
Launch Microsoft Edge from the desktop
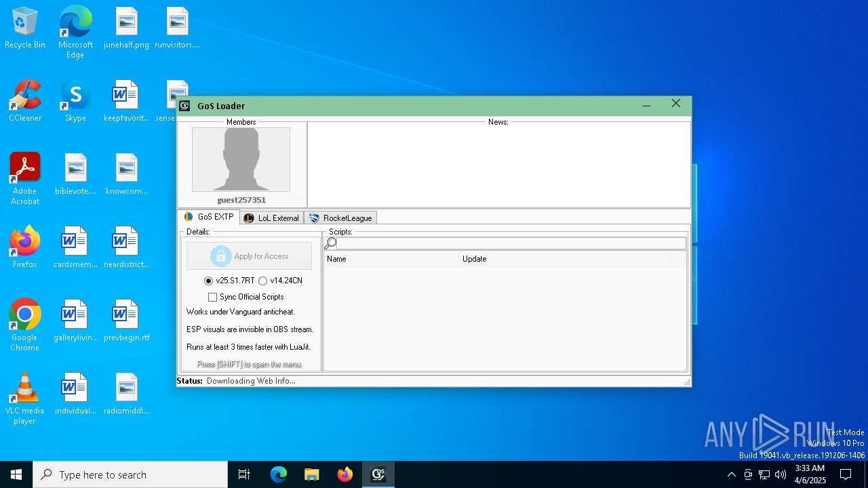[75, 33]
